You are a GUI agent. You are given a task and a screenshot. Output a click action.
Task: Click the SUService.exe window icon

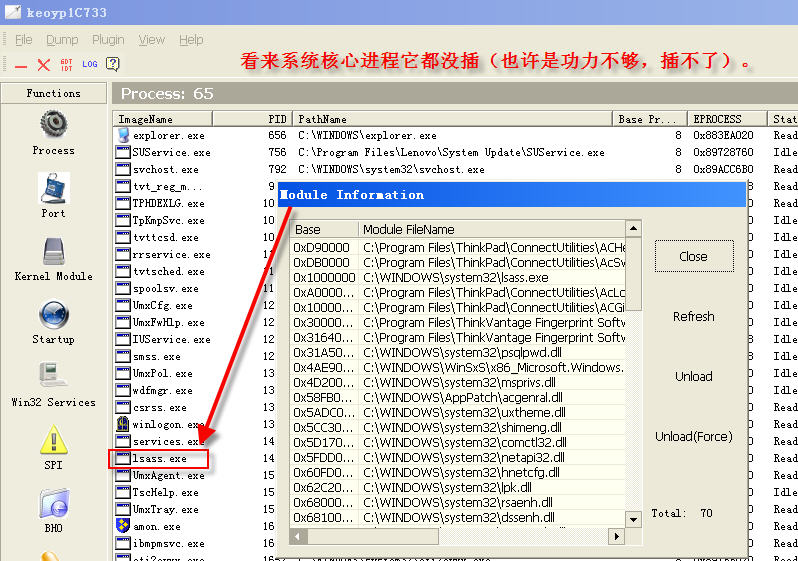point(123,152)
